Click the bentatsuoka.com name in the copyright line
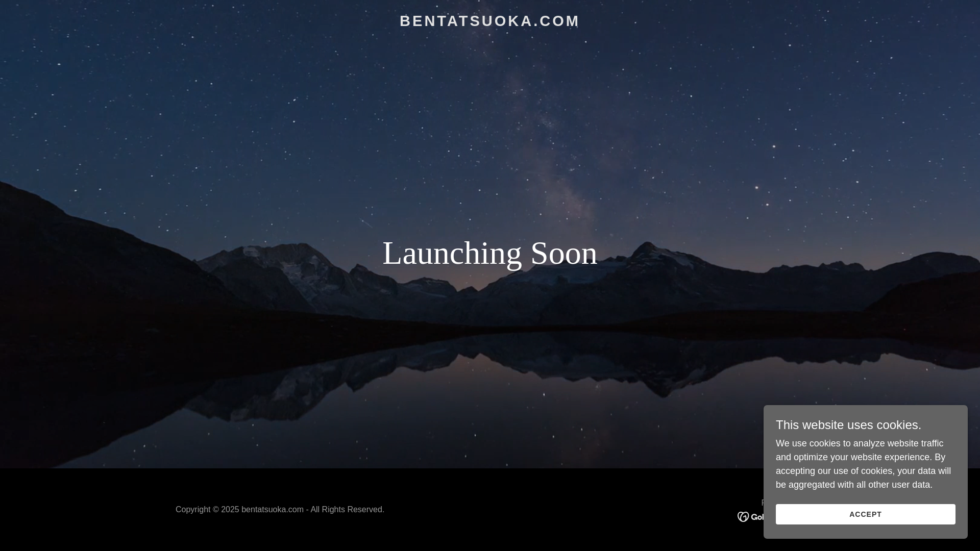 click(x=272, y=510)
